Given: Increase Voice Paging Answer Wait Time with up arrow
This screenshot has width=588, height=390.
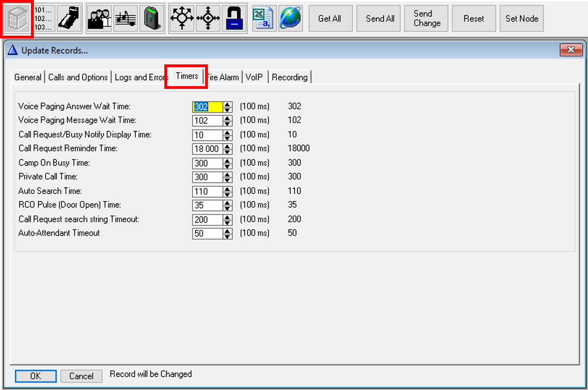Looking at the screenshot, I should tap(227, 105).
